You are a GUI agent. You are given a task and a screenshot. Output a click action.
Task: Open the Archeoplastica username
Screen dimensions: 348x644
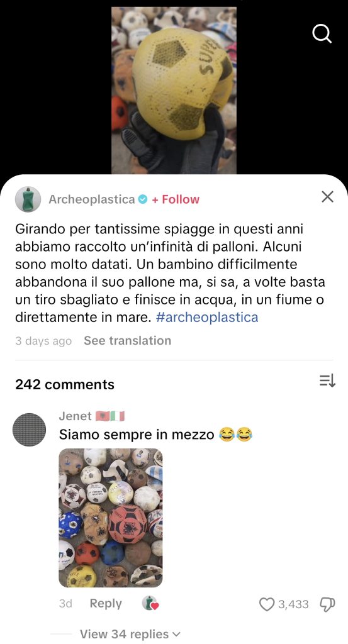click(x=92, y=199)
